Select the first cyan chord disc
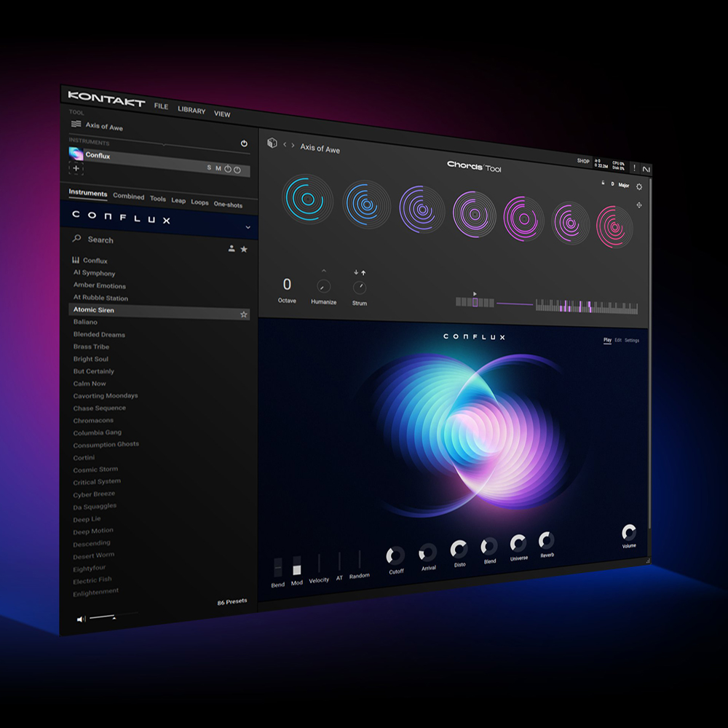The width and height of the screenshot is (728, 728). (x=307, y=199)
